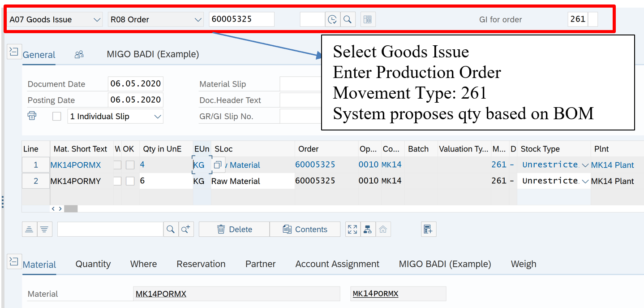Check the OK box for MK14PORMY row
Screen dimensions: 644x308
(130, 181)
